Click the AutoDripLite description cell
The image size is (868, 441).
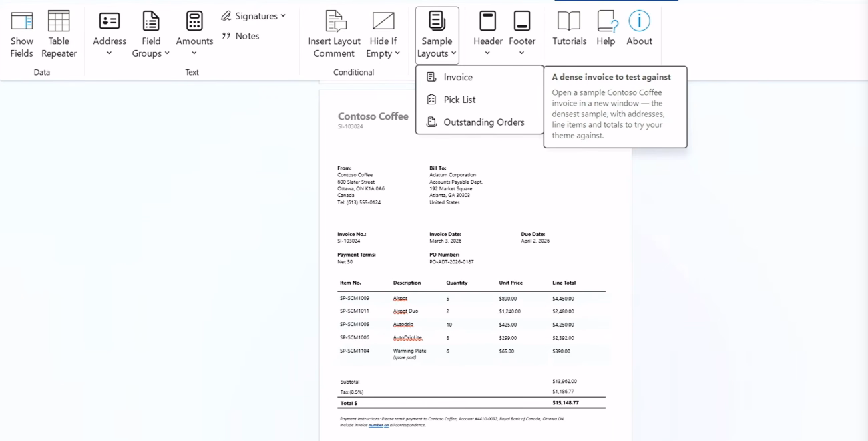tap(407, 338)
